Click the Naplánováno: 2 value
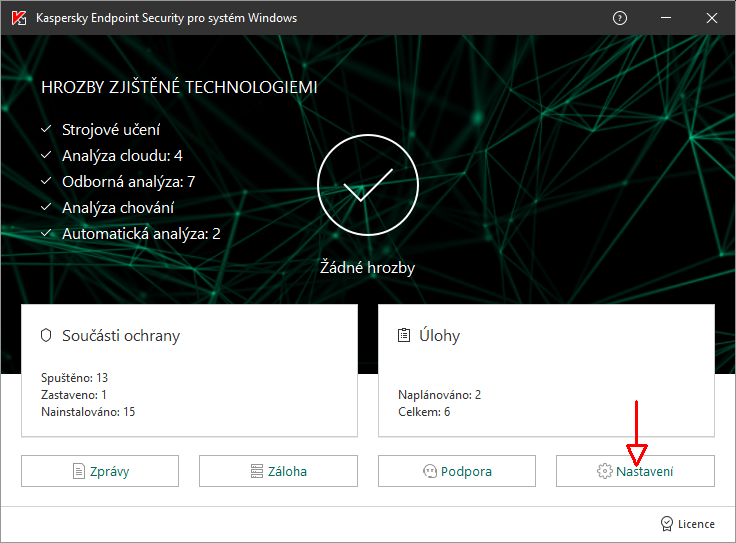The height and width of the screenshot is (543, 736). click(439, 395)
